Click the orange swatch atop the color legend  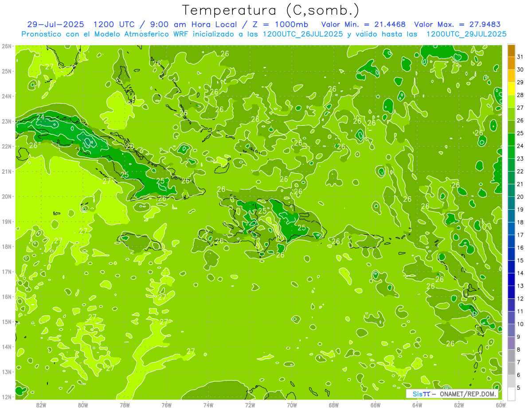pos(511,51)
